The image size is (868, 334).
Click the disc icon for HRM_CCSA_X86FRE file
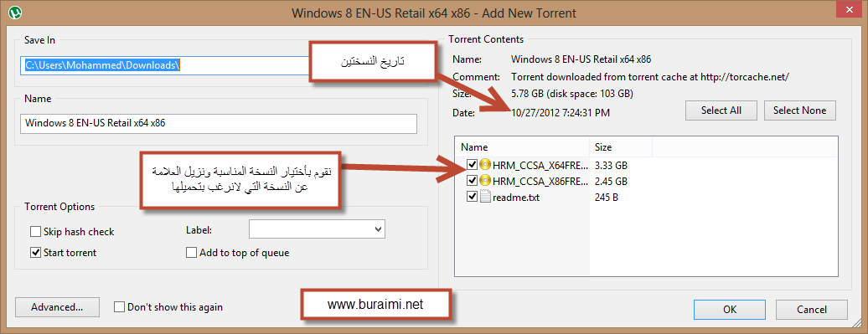tap(485, 181)
